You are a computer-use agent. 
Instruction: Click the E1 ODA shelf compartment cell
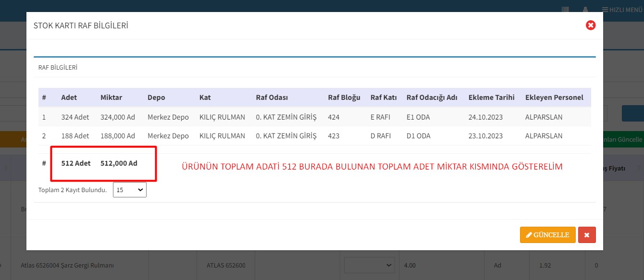click(418, 117)
